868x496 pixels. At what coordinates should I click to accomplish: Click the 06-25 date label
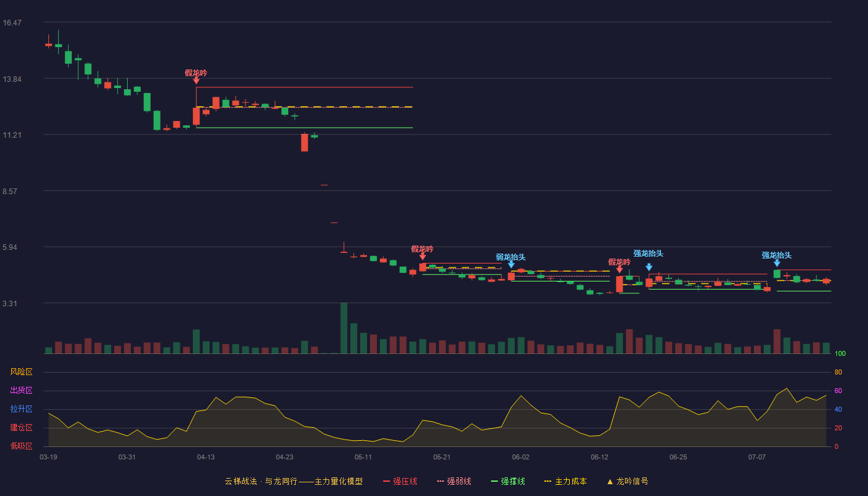pos(678,458)
